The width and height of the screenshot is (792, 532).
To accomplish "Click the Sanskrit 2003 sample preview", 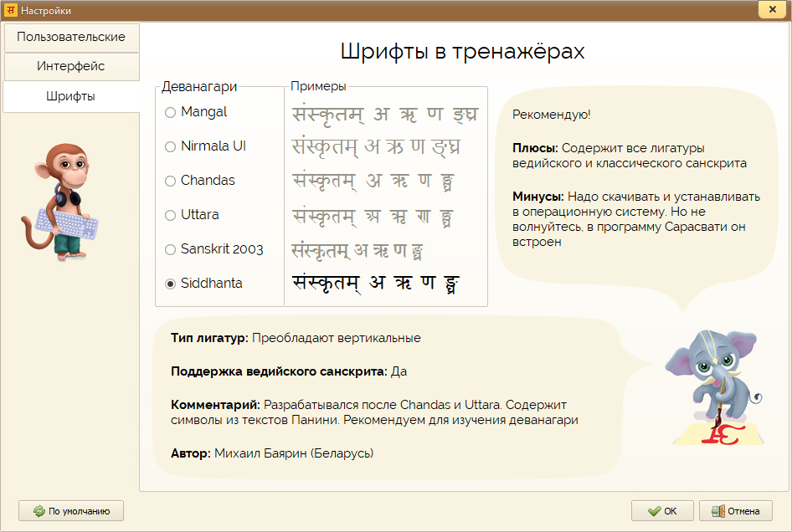I will (357, 249).
